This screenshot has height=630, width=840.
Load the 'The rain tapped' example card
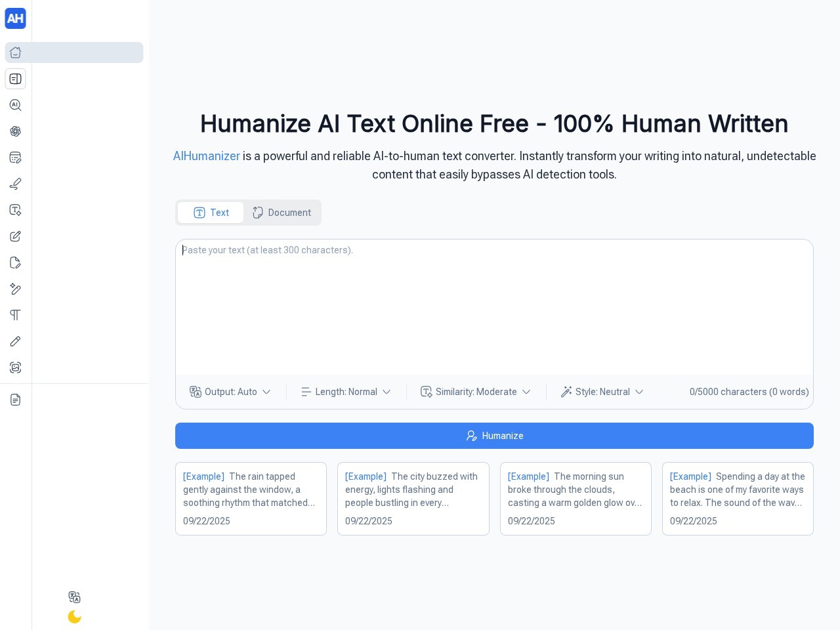click(x=251, y=499)
